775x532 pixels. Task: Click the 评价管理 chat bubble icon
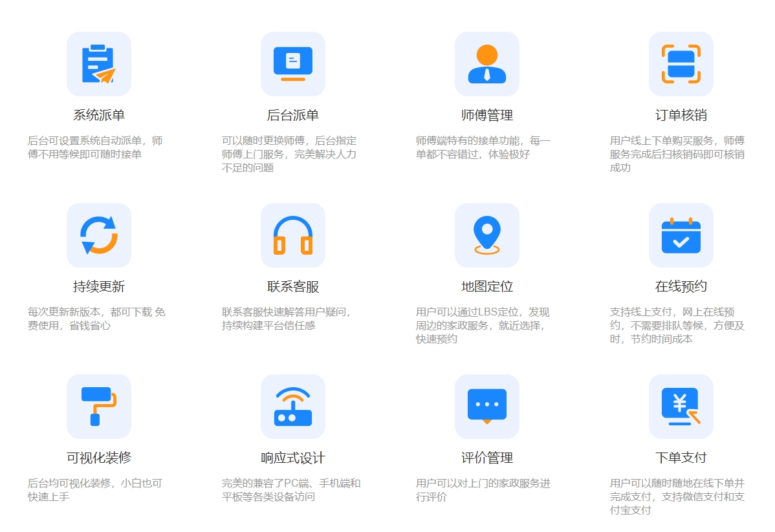click(x=487, y=407)
